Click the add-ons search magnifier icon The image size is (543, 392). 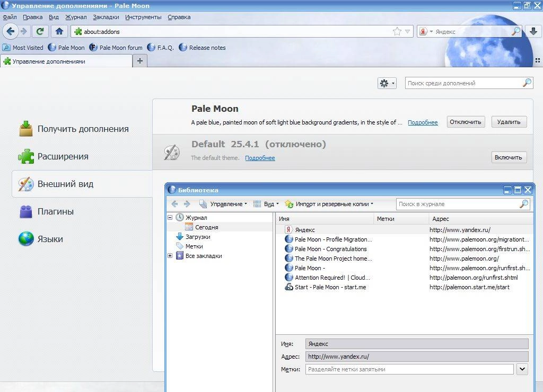pos(527,83)
